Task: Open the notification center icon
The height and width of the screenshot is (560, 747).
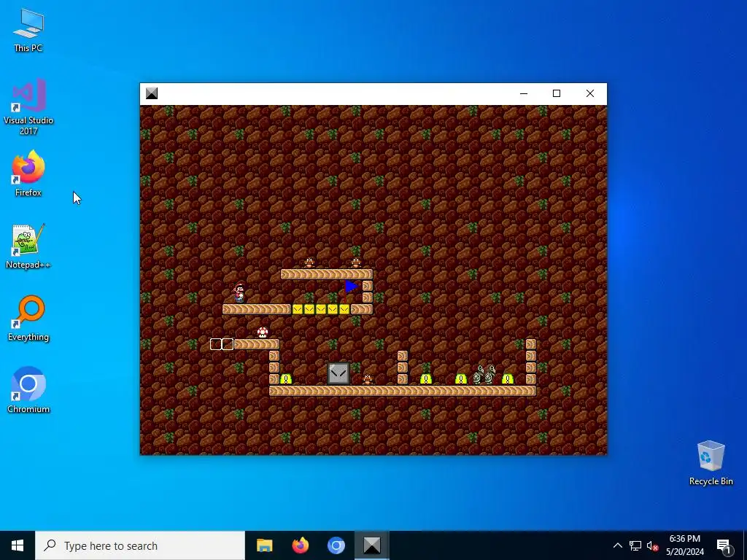Action: [724, 546]
